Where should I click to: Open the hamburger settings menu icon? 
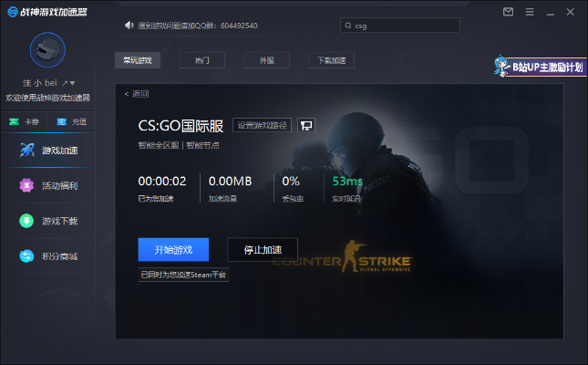click(x=530, y=11)
